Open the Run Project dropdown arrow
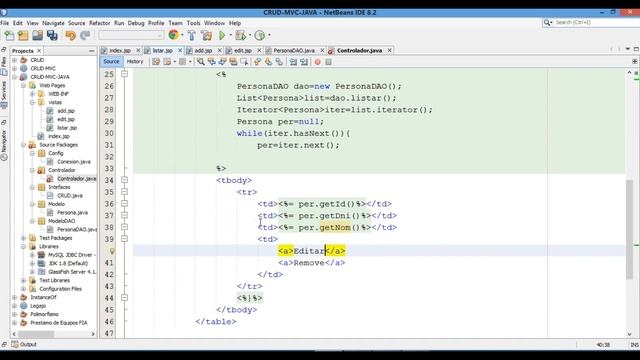Screen dimensions: 640x360 (x=230, y=36)
